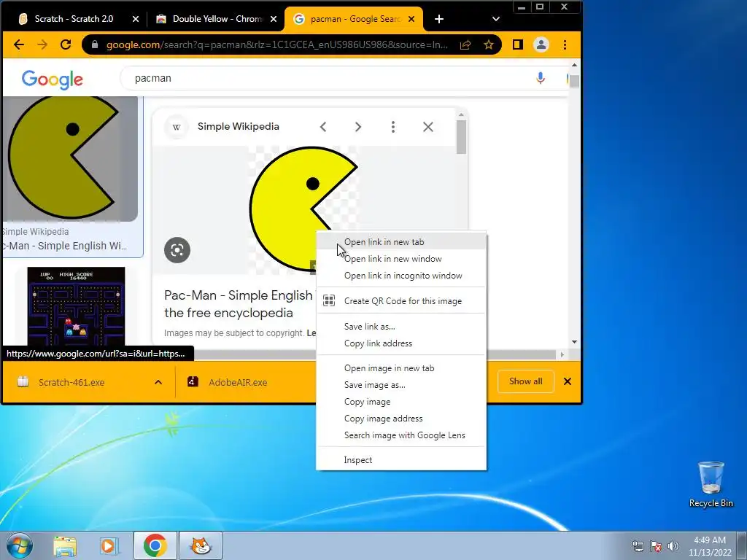This screenshot has width=747, height=560.
Task: Show previous image in preview panel
Action: [323, 127]
